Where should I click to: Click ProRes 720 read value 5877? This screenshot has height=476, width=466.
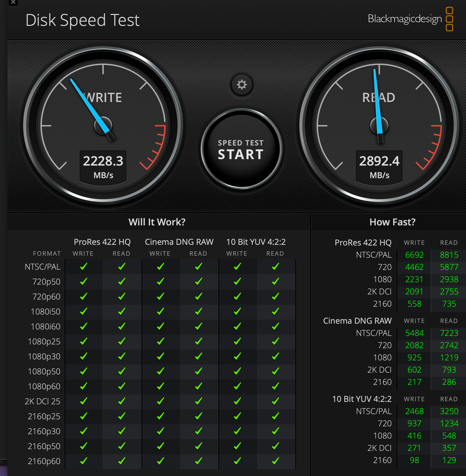click(x=449, y=267)
